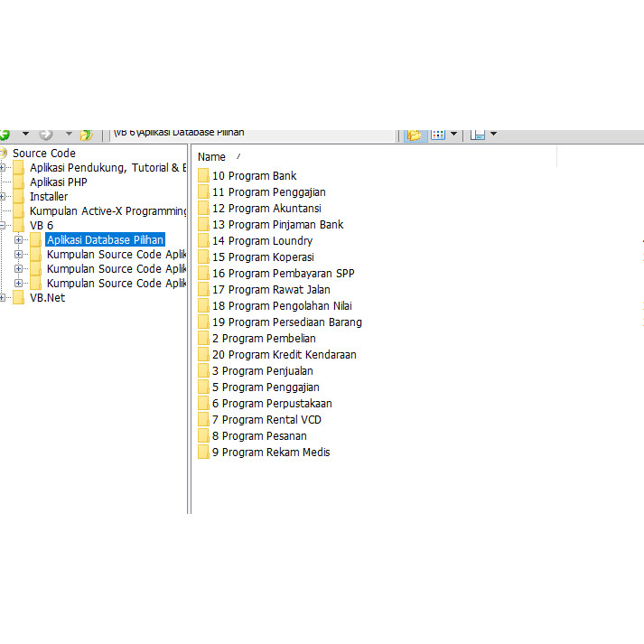The width and height of the screenshot is (644, 644).
Task: Toggle the Folders pane button
Action: [x=415, y=134]
